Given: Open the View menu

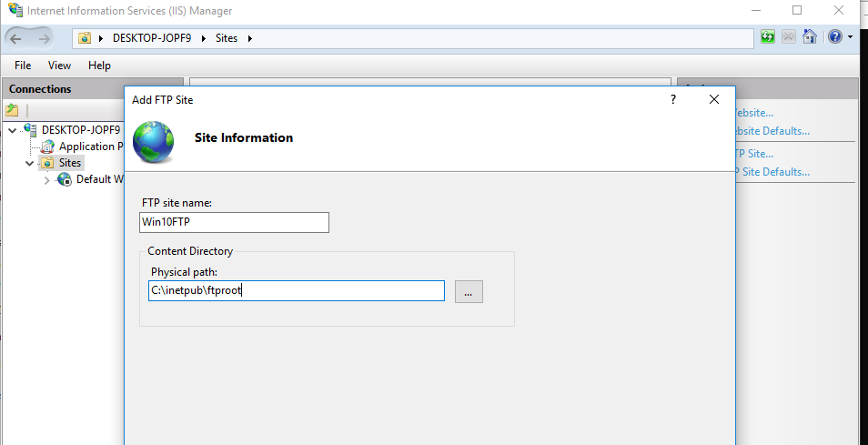Looking at the screenshot, I should coord(59,66).
